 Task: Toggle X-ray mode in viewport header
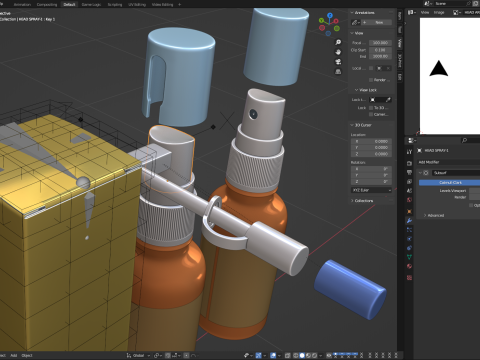(287, 356)
